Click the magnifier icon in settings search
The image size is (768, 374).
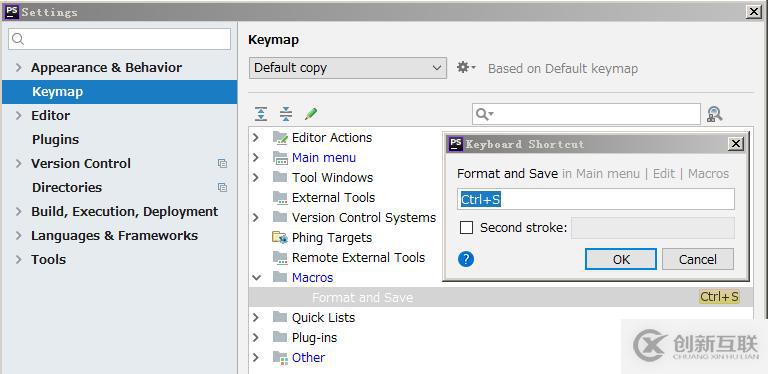[18, 39]
